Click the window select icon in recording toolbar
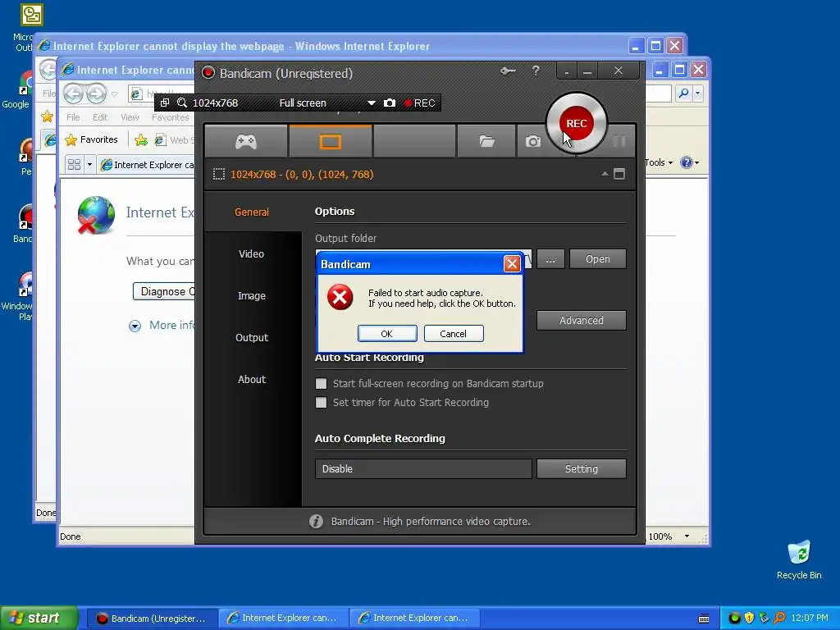 [165, 103]
